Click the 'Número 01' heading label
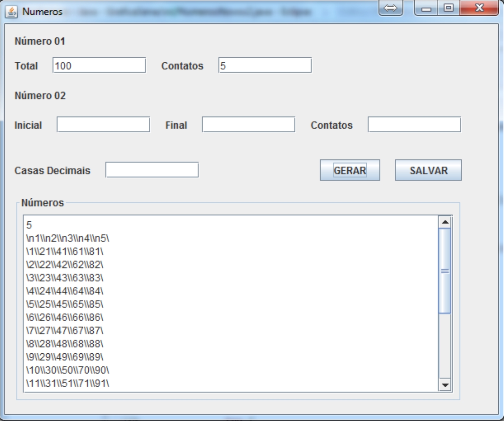This screenshot has width=504, height=421. point(40,41)
